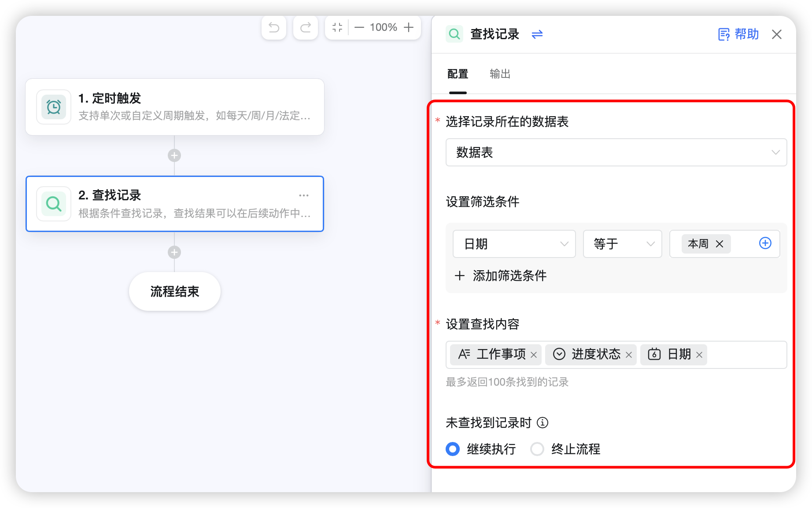This screenshot has width=812, height=508.
Task: Fit workflow canvas to screen
Action: [x=337, y=27]
